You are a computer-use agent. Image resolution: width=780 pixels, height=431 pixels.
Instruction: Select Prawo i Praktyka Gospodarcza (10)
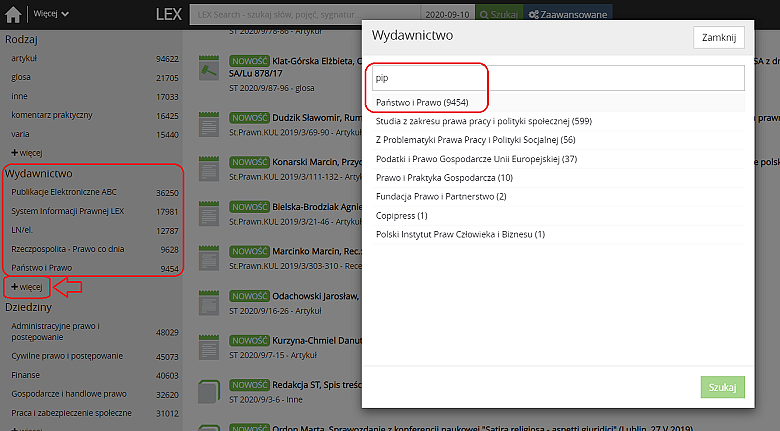click(444, 178)
